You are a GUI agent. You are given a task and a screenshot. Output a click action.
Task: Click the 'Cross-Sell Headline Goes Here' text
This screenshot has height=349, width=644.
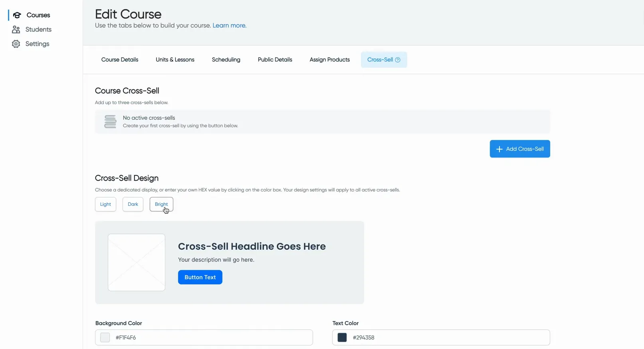pos(252,246)
